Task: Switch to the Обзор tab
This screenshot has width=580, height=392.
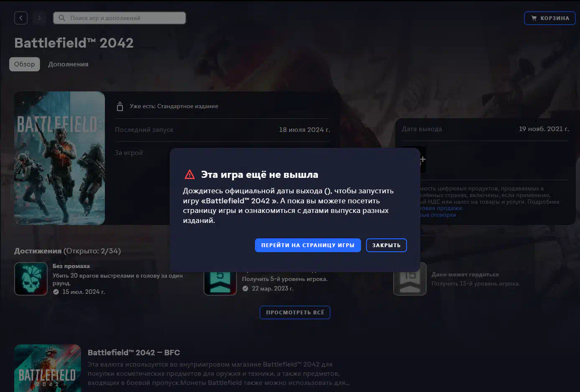Action: coord(25,64)
